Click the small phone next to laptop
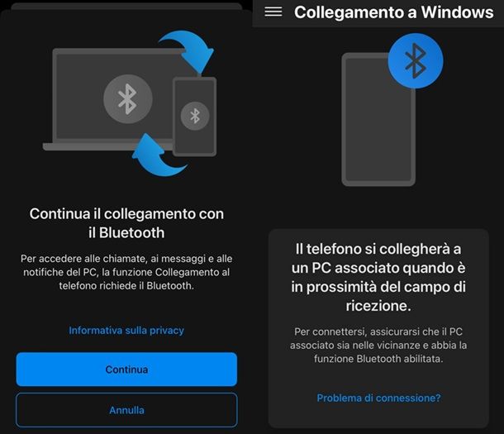The image size is (504, 434). [194, 117]
